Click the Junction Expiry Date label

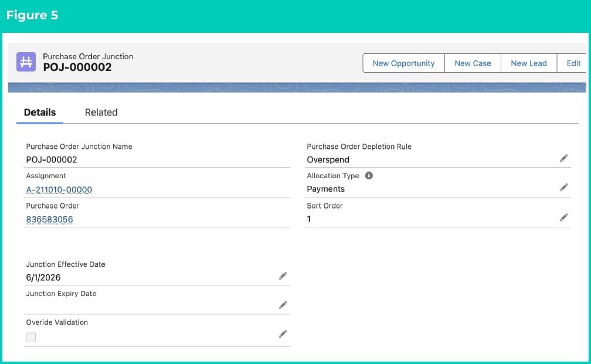(x=61, y=294)
